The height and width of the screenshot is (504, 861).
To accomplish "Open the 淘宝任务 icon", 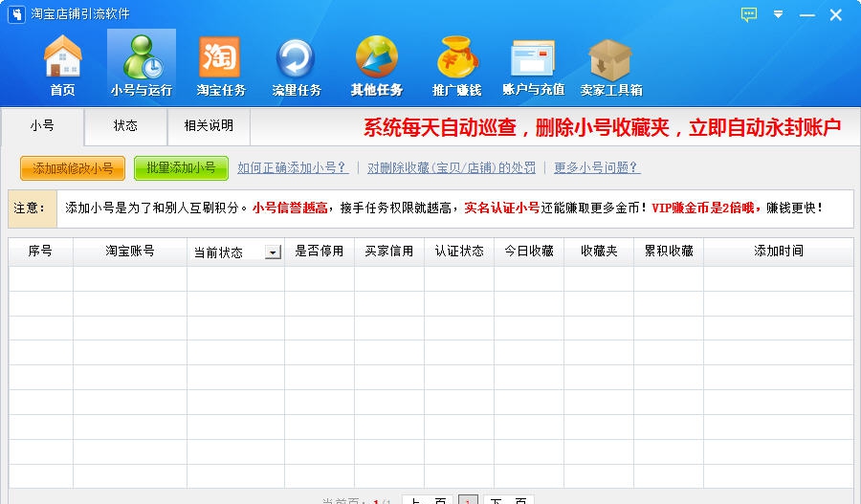I will click(221, 65).
